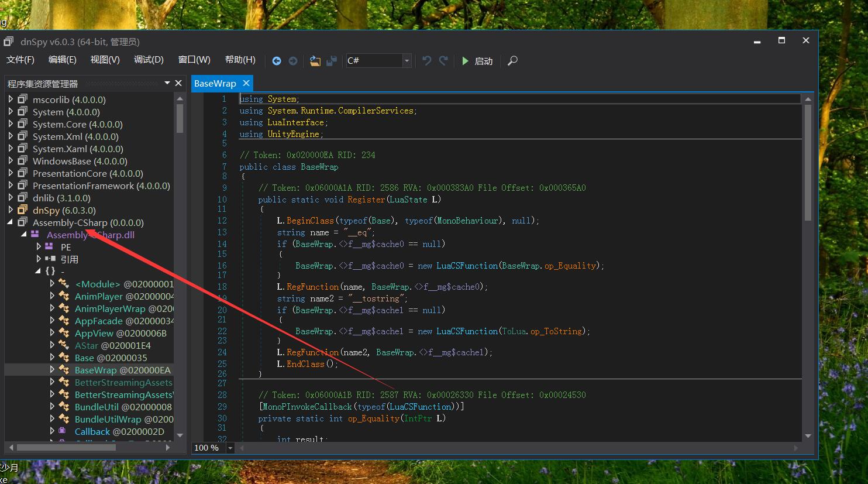
Task: Expand the PE node
Action: tap(39, 247)
